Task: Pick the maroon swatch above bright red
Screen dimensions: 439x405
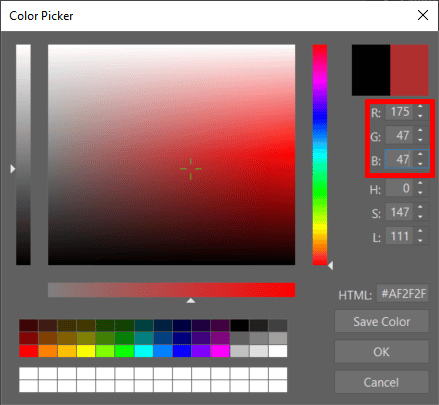Action: pos(29,338)
